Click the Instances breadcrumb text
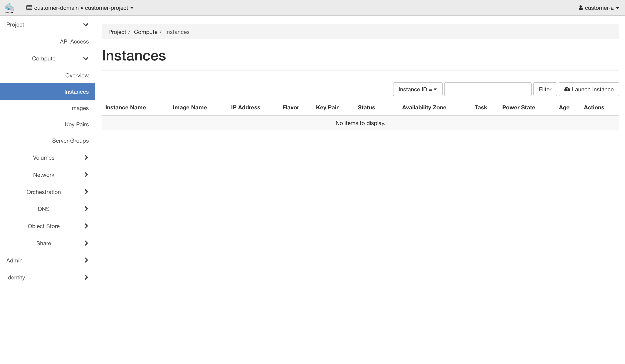This screenshot has width=625, height=364. (x=177, y=32)
